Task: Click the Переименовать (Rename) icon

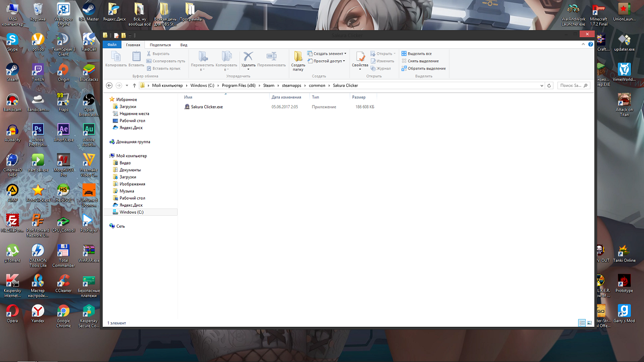Action: click(x=271, y=59)
